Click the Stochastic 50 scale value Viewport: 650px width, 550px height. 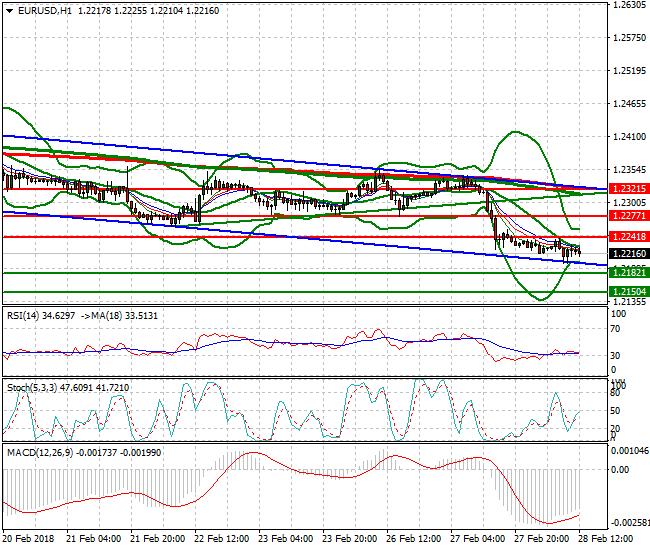(x=616, y=411)
